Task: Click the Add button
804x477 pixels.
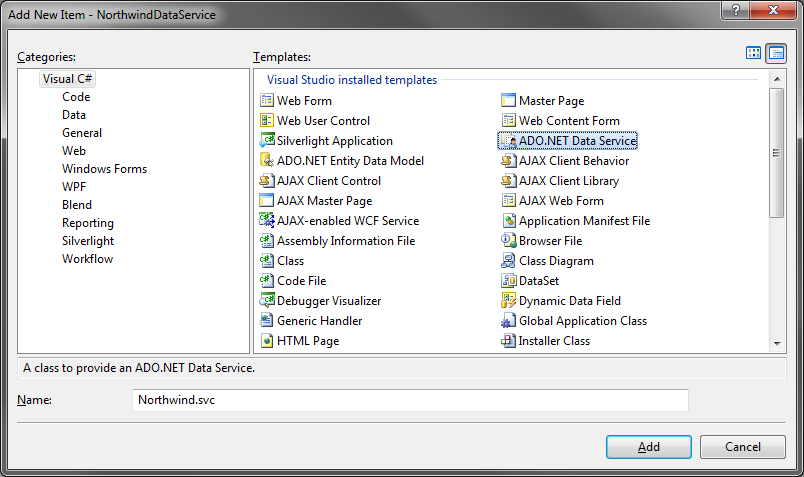Action: 649,447
